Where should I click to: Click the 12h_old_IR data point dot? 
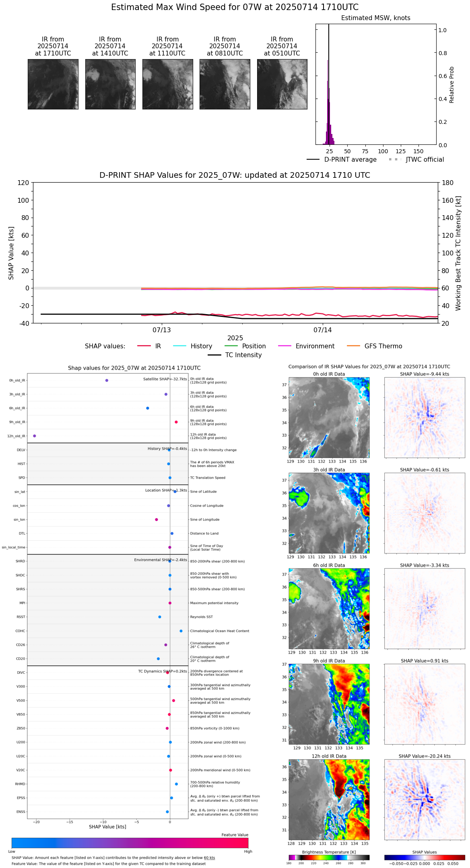[x=35, y=436]
